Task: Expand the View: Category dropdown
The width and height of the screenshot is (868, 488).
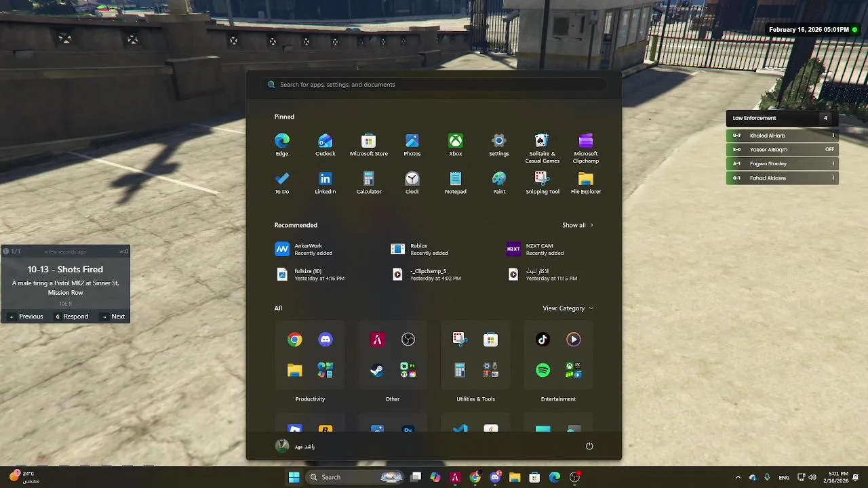Action: (568, 308)
